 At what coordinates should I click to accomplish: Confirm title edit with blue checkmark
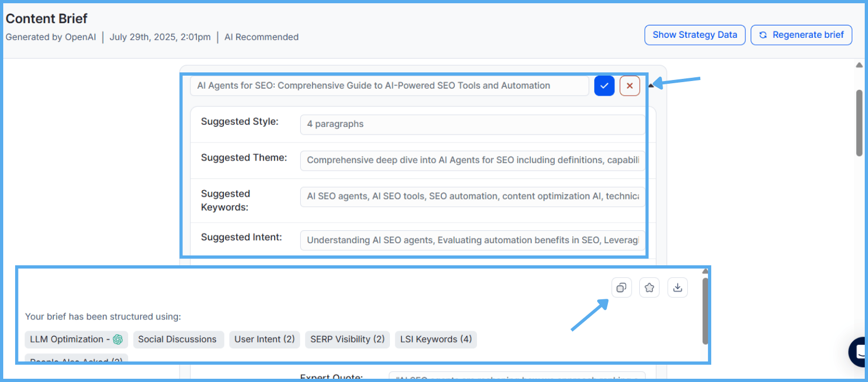pyautogui.click(x=604, y=86)
